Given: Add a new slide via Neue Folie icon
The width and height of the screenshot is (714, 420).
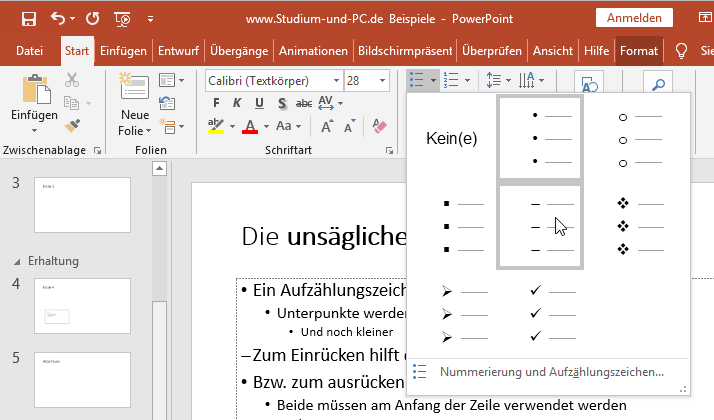Looking at the screenshot, I should point(134,86).
